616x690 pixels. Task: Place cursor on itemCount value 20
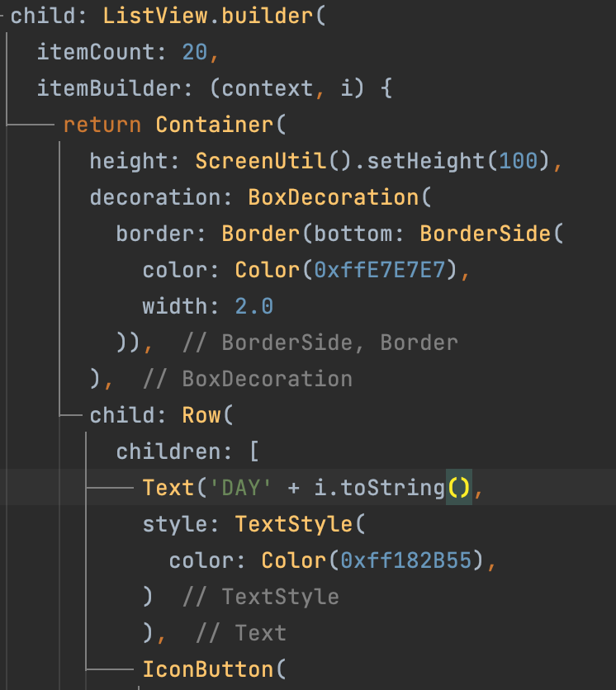(195, 52)
